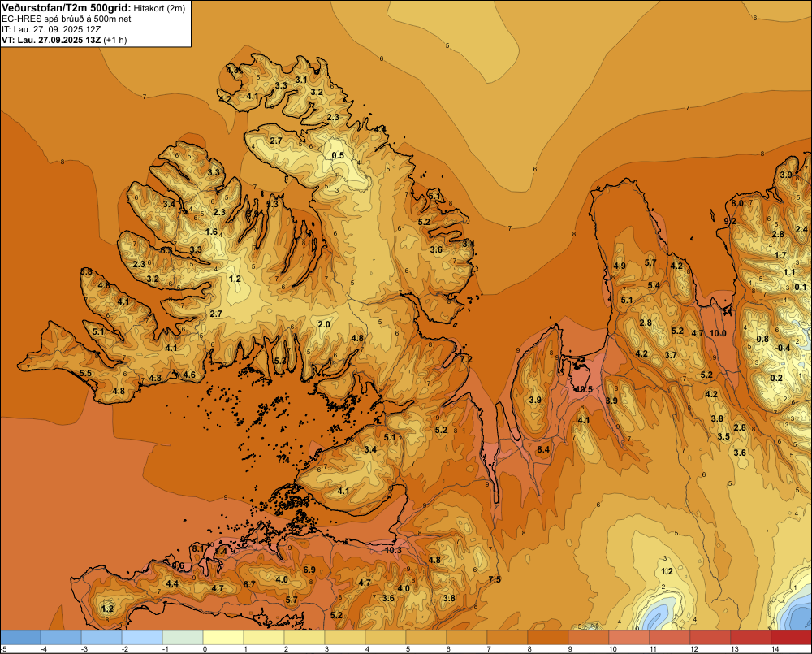
Task: Select the 'EC-HRES spá brúuð á 500m net' line
Action: (67, 19)
